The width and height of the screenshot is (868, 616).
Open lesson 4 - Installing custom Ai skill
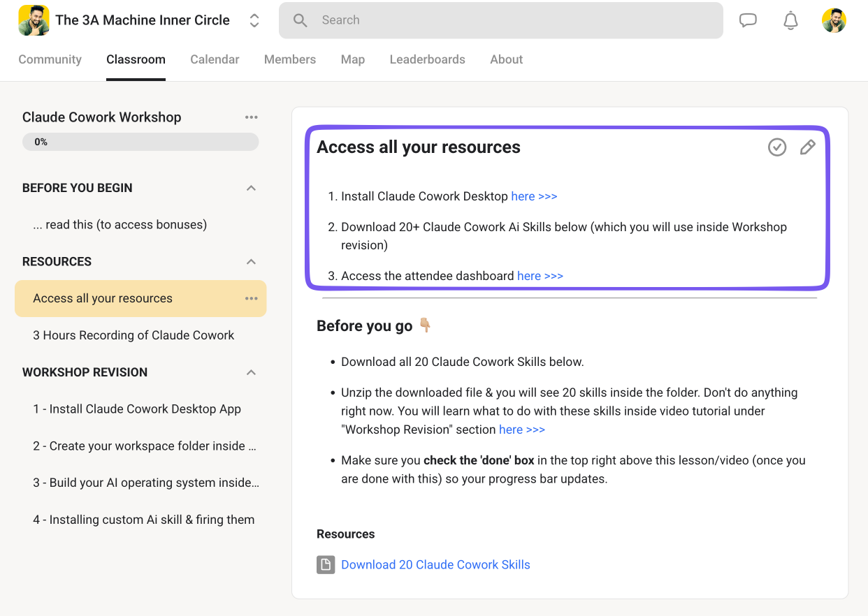143,520
